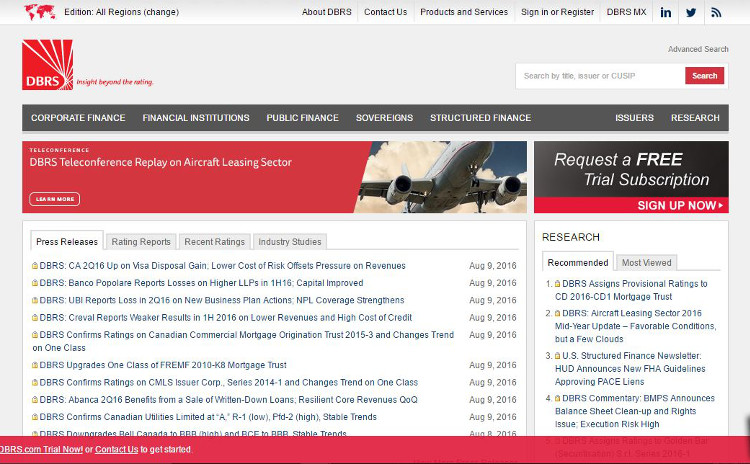750x464 pixels.
Task: Open Abanca 2Q16 Benefits release
Action: pyautogui.click(x=229, y=399)
